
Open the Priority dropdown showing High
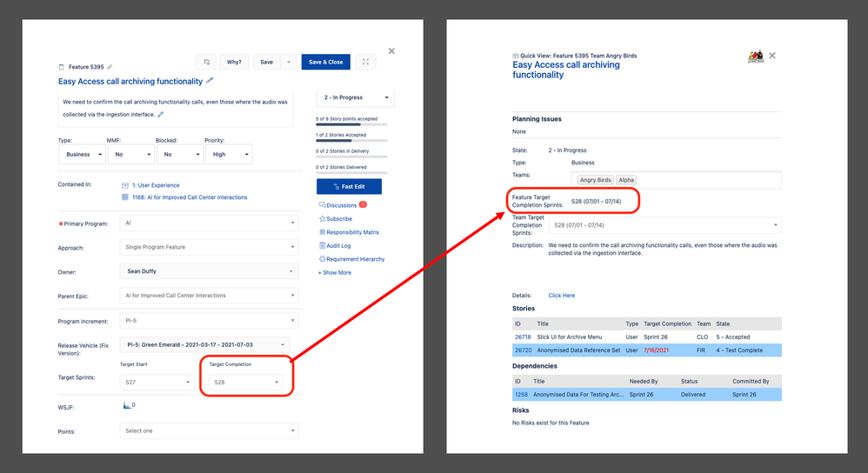pyautogui.click(x=230, y=155)
